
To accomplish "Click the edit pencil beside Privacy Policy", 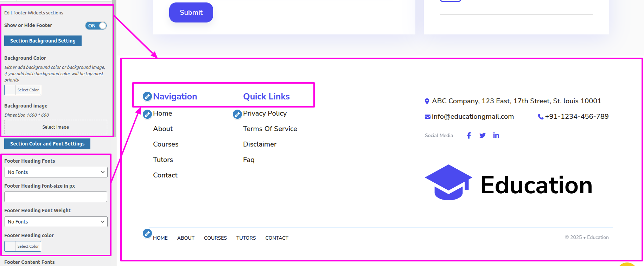I will click(237, 114).
